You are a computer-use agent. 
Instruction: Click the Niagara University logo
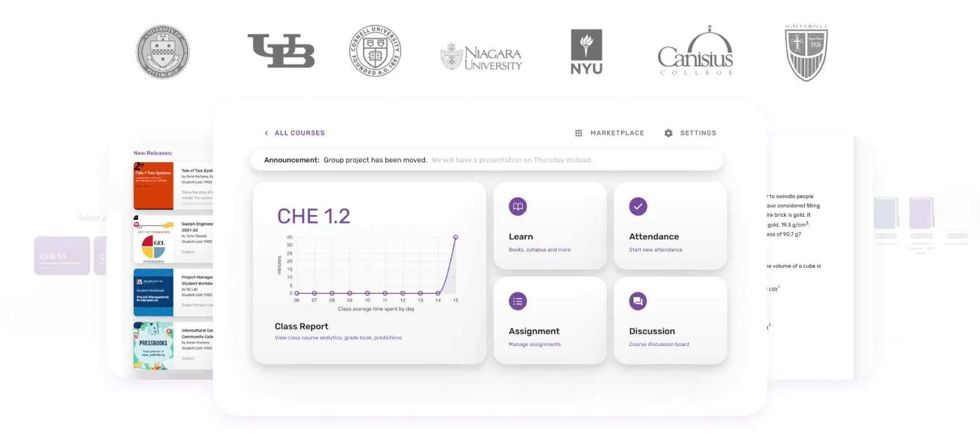pyautogui.click(x=481, y=57)
